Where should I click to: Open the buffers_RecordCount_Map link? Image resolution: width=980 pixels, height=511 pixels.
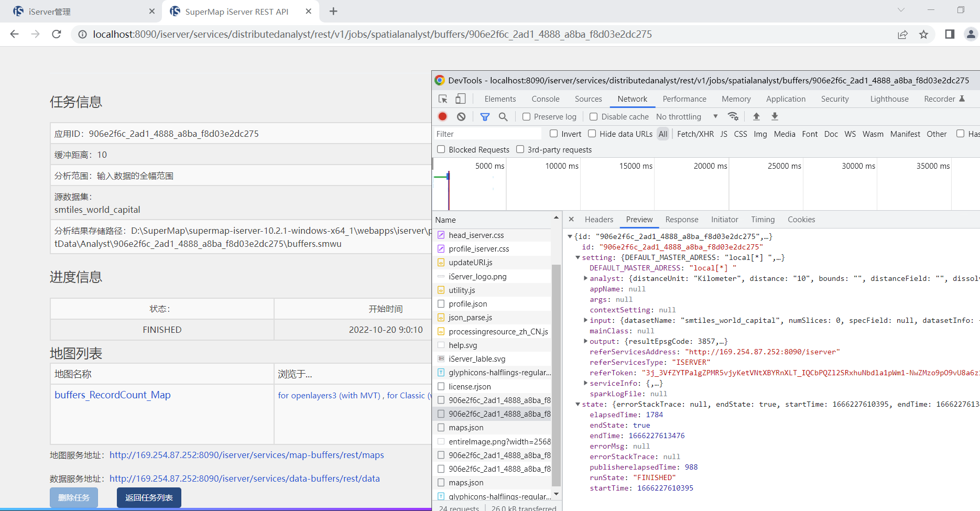coord(113,395)
